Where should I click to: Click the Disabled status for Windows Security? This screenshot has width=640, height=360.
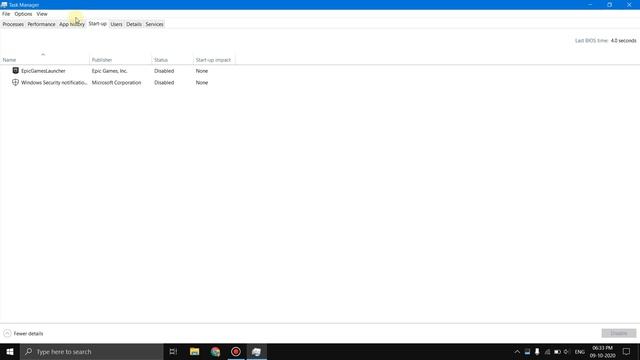[x=164, y=82]
